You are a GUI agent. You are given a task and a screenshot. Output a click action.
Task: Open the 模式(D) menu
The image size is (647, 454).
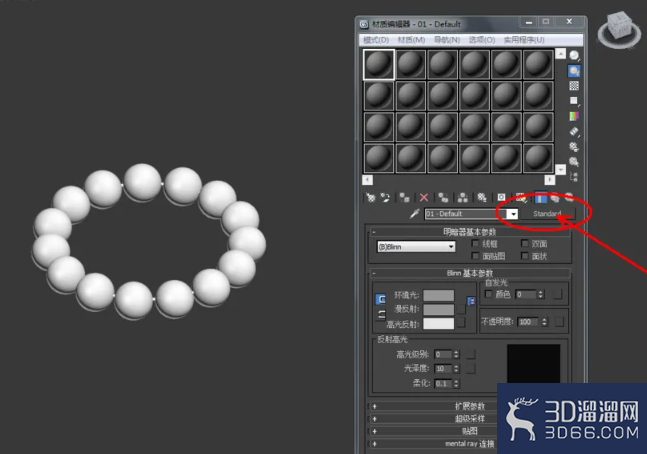tap(376, 40)
